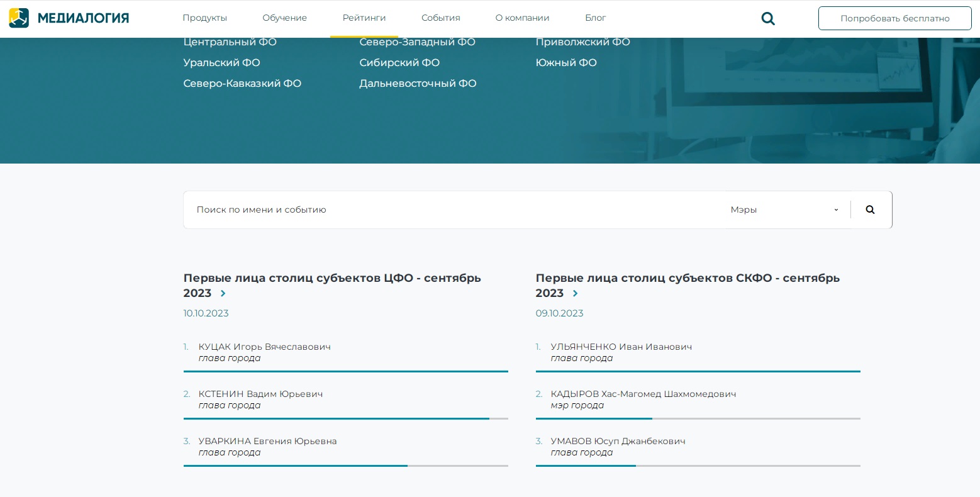Viewport: 980px width, 497px height.
Task: Click the Medialogia logo icon
Action: click(19, 18)
